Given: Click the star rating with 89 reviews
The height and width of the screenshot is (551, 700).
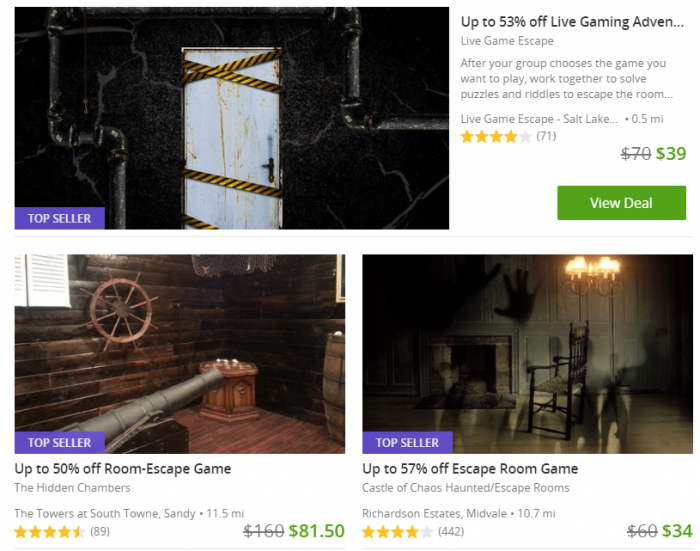Looking at the screenshot, I should tap(50, 532).
